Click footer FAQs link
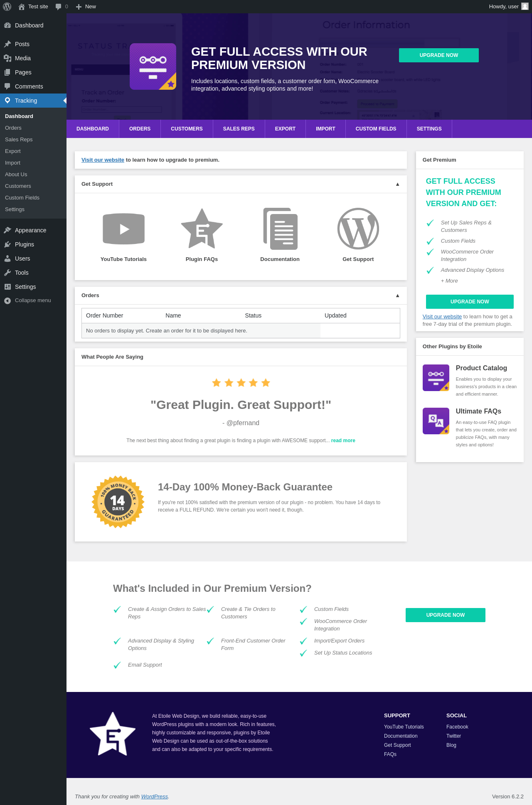This screenshot has width=532, height=805. click(390, 754)
